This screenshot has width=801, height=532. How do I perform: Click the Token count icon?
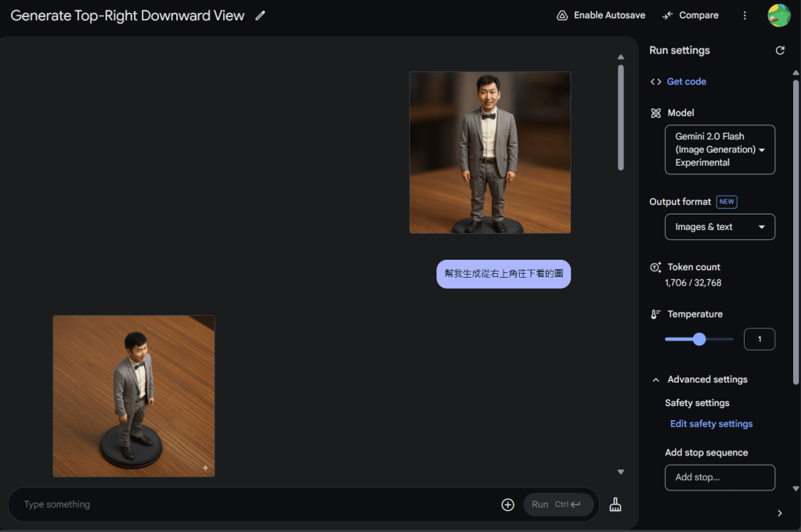pyautogui.click(x=655, y=268)
